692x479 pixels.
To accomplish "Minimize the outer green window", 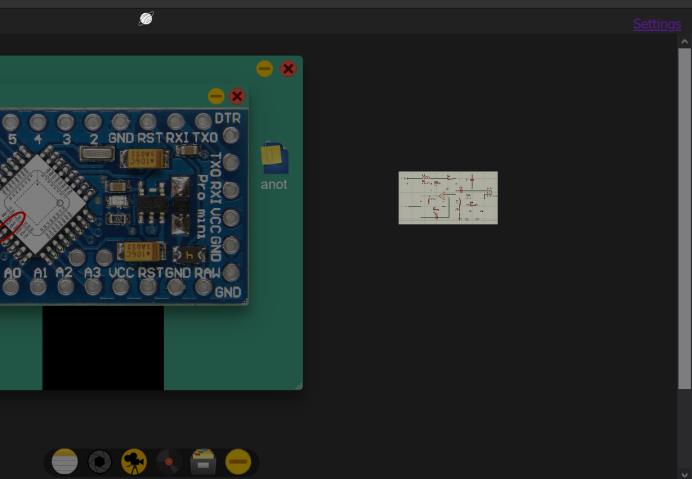I will (x=264, y=69).
